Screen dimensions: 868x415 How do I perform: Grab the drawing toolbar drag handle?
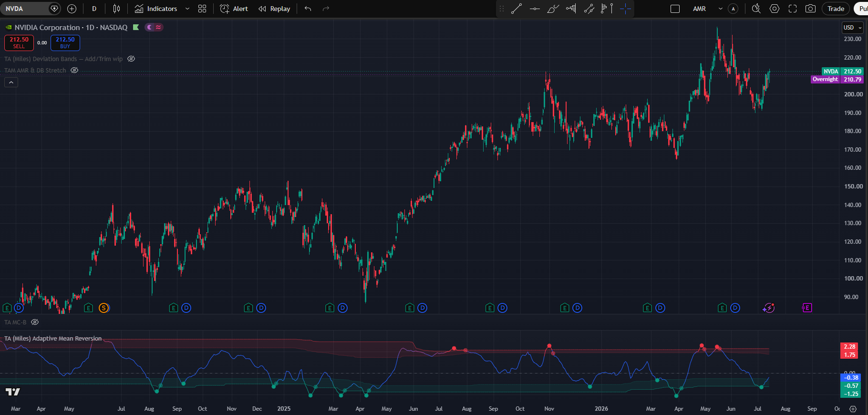coord(502,9)
